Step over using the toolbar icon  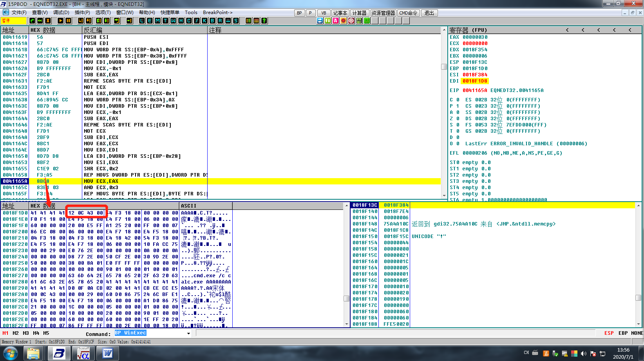click(x=89, y=21)
